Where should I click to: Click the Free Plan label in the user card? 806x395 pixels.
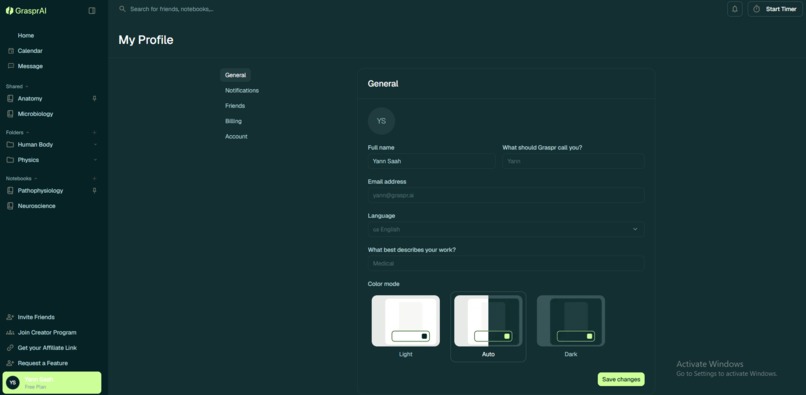coord(35,387)
